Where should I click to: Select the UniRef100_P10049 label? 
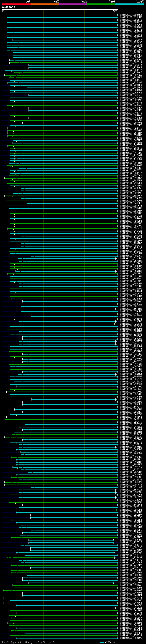tap(131, 562)
